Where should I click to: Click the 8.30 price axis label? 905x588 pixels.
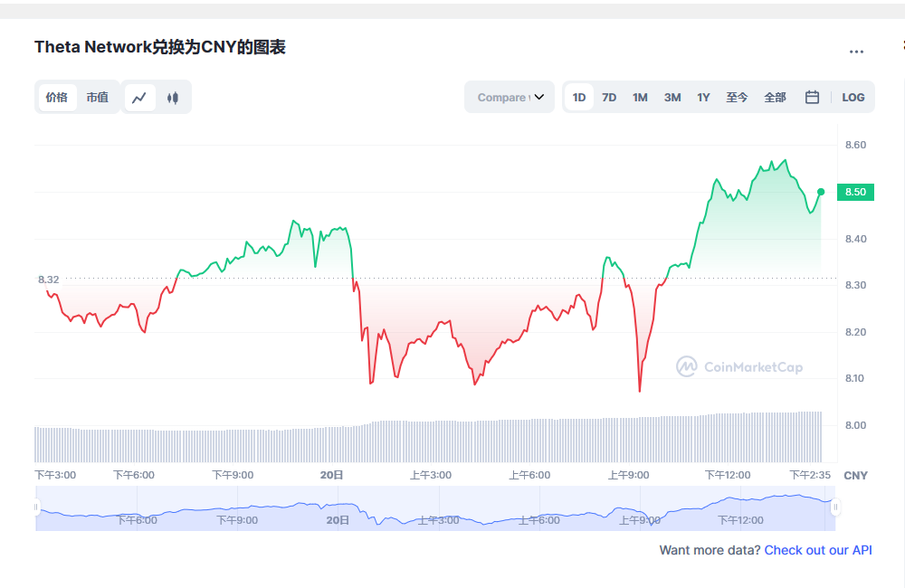(x=855, y=285)
